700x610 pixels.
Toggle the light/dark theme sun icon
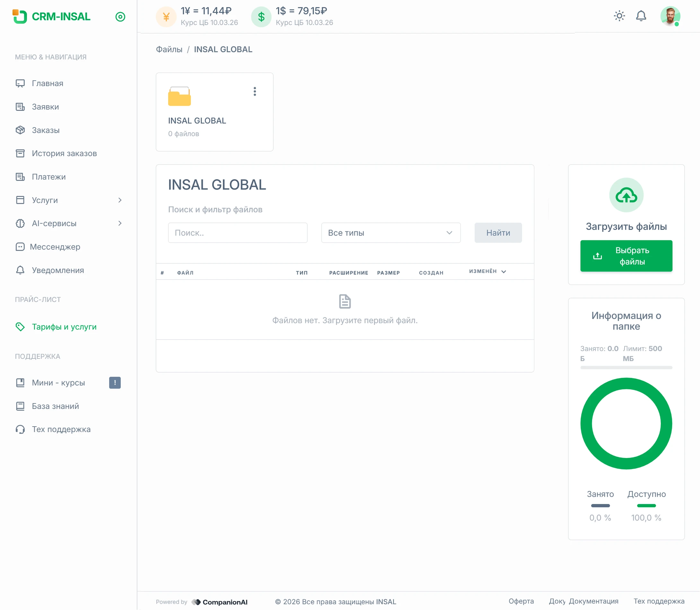point(619,16)
